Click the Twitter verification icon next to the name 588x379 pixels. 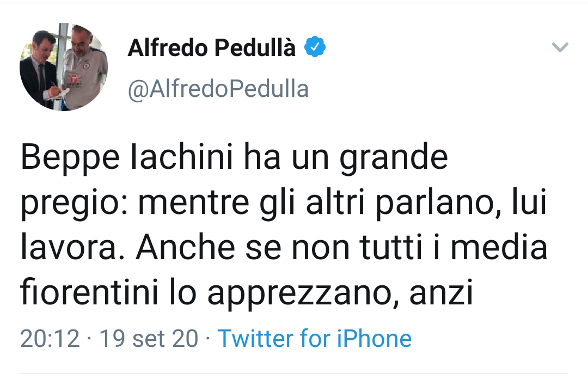(x=315, y=47)
